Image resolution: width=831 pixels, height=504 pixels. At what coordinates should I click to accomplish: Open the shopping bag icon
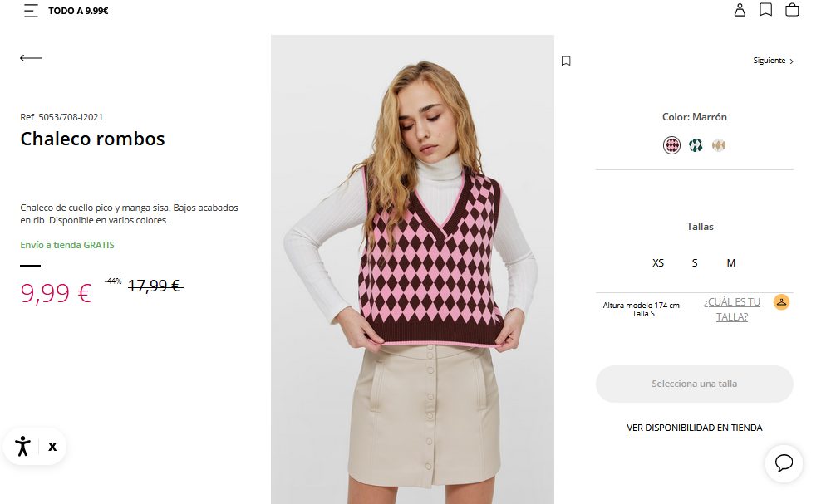(x=792, y=9)
